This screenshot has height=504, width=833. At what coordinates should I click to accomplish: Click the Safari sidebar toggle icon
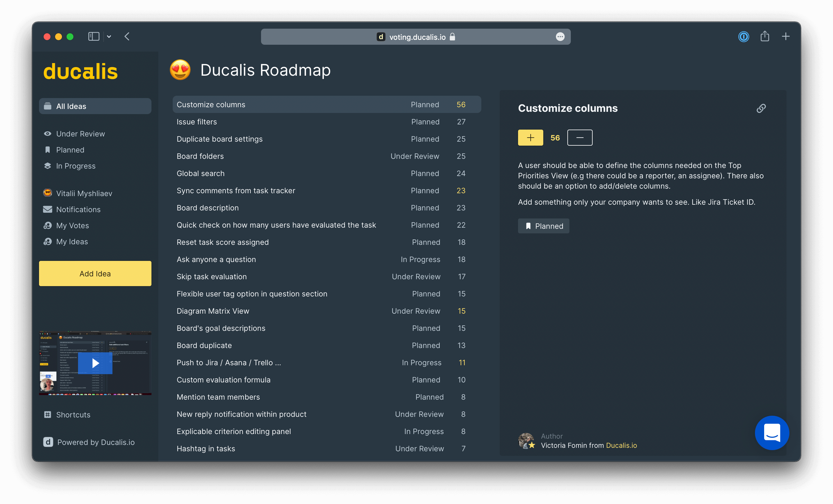(x=94, y=36)
